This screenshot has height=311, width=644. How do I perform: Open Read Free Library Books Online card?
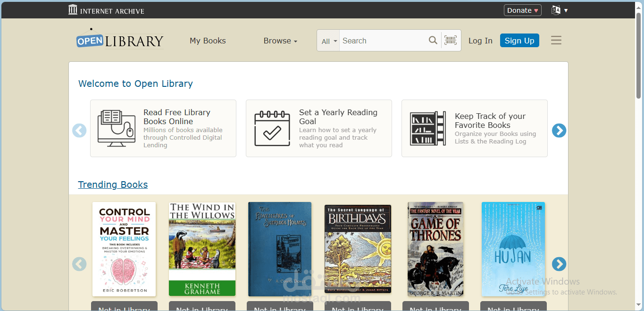tap(163, 128)
